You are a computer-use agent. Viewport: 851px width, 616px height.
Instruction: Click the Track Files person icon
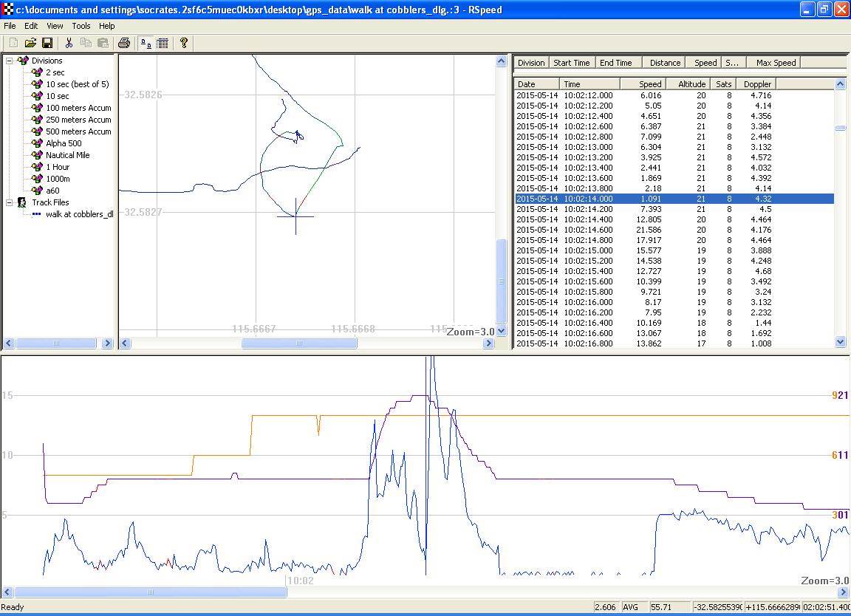[x=22, y=202]
